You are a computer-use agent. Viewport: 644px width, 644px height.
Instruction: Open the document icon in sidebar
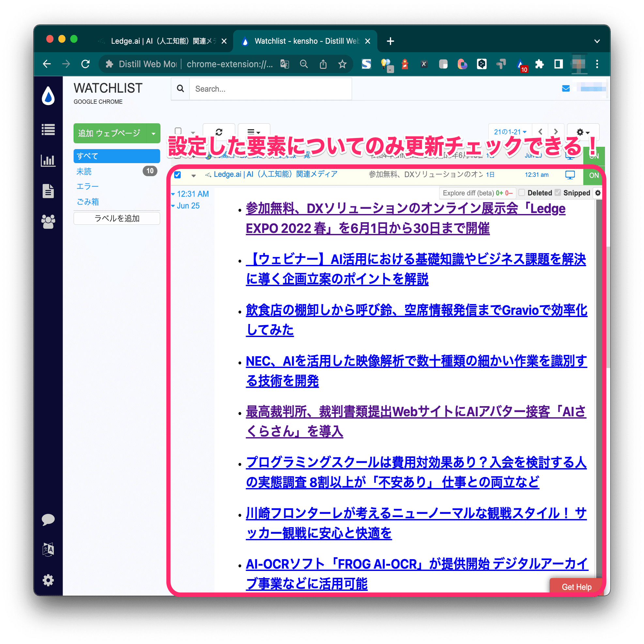pyautogui.click(x=48, y=191)
